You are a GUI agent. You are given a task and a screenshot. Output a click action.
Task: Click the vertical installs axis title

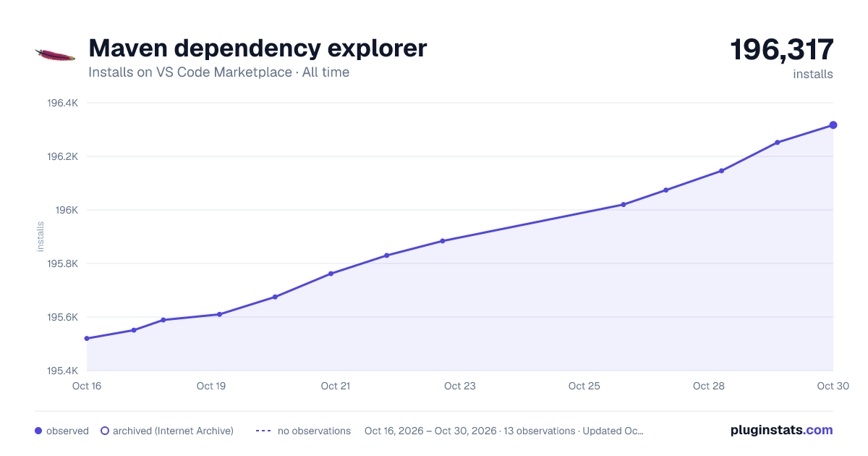[x=41, y=237]
